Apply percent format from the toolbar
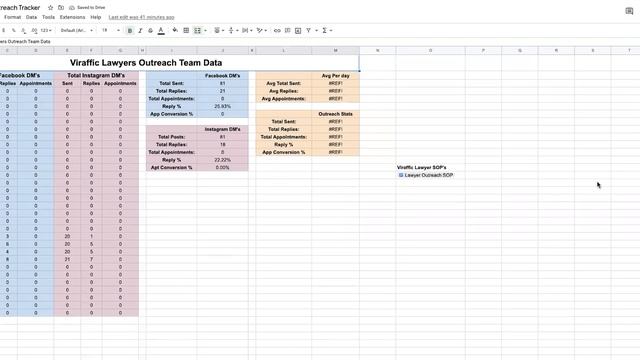The height and width of the screenshot is (360, 640). tap(14, 31)
